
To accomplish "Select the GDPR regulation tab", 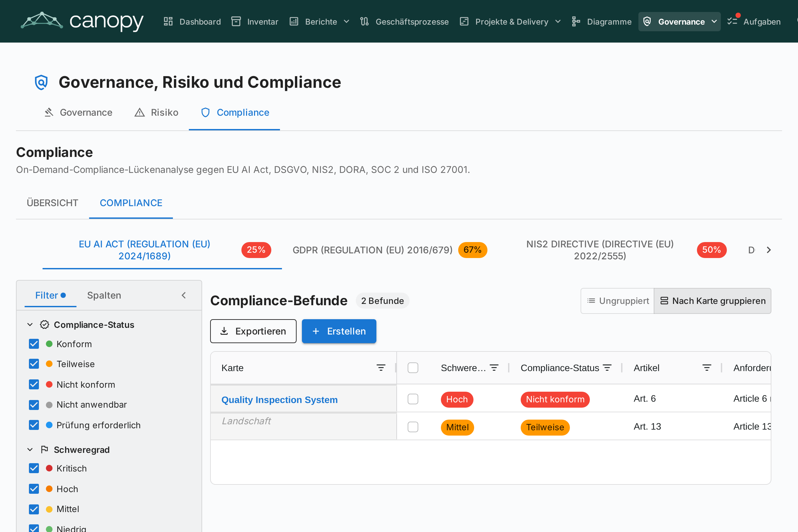I will coord(389,250).
